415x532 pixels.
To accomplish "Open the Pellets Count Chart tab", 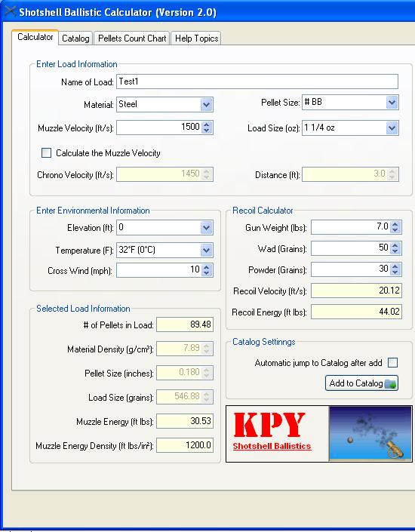I will pos(132,38).
